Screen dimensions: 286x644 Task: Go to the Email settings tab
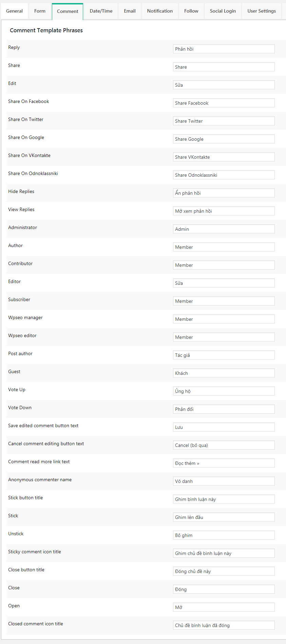[x=130, y=11]
